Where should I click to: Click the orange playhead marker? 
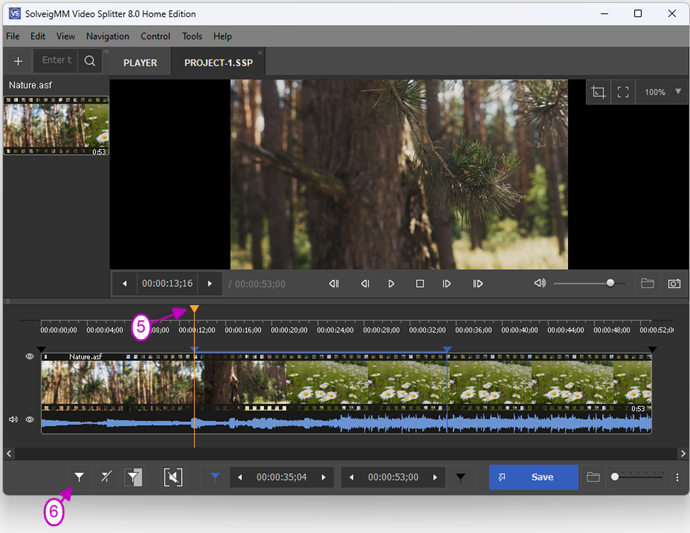tap(194, 309)
